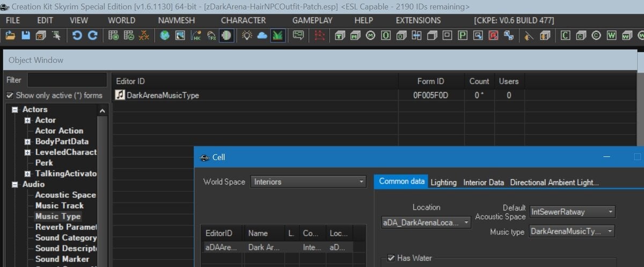Open the FILE menu

13,20
